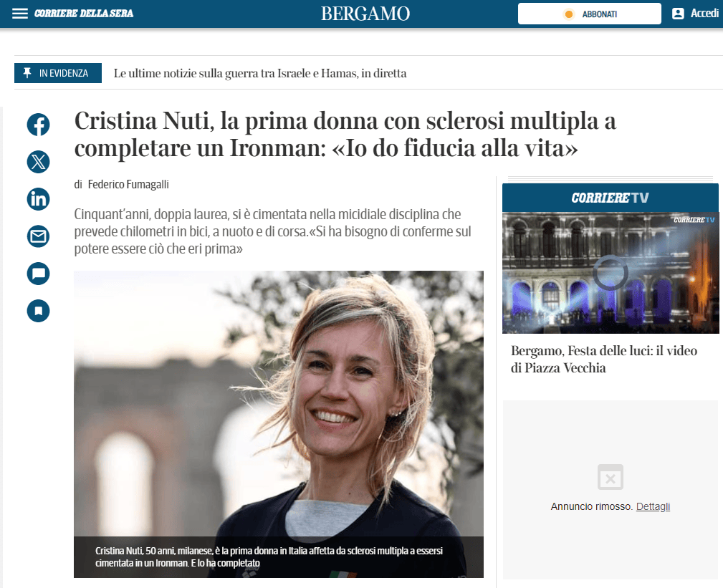The image size is (723, 588).
Task: Share article on LinkedIn
Action: click(x=38, y=199)
